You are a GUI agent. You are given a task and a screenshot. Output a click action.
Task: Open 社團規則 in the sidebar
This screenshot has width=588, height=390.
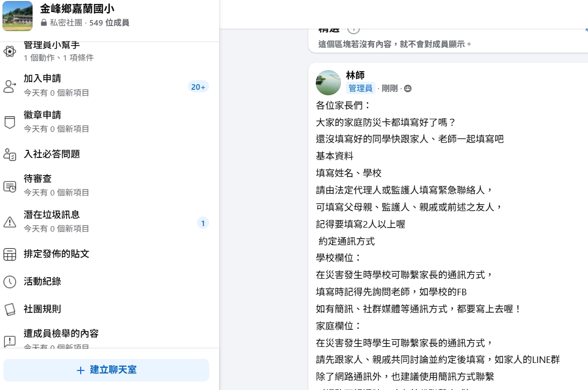pyautogui.click(x=43, y=309)
